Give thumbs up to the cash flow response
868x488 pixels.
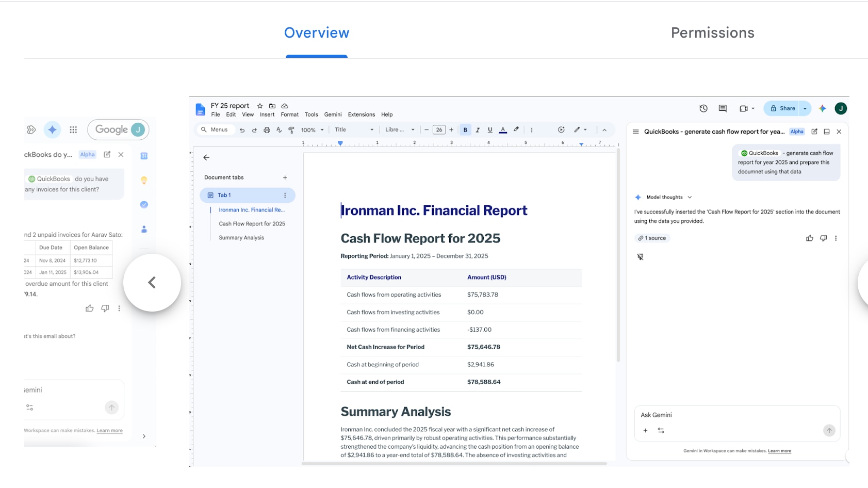pyautogui.click(x=810, y=238)
